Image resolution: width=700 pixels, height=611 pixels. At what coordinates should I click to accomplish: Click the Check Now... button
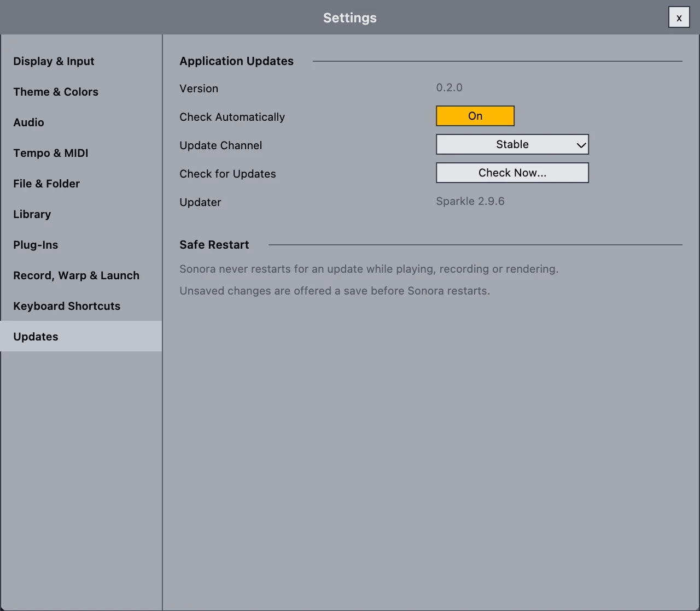click(x=512, y=173)
